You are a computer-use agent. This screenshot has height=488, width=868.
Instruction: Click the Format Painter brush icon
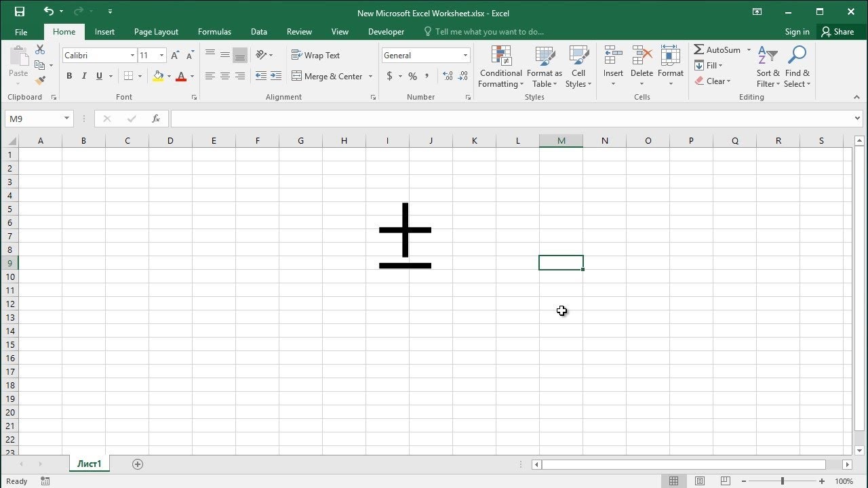[x=40, y=80]
